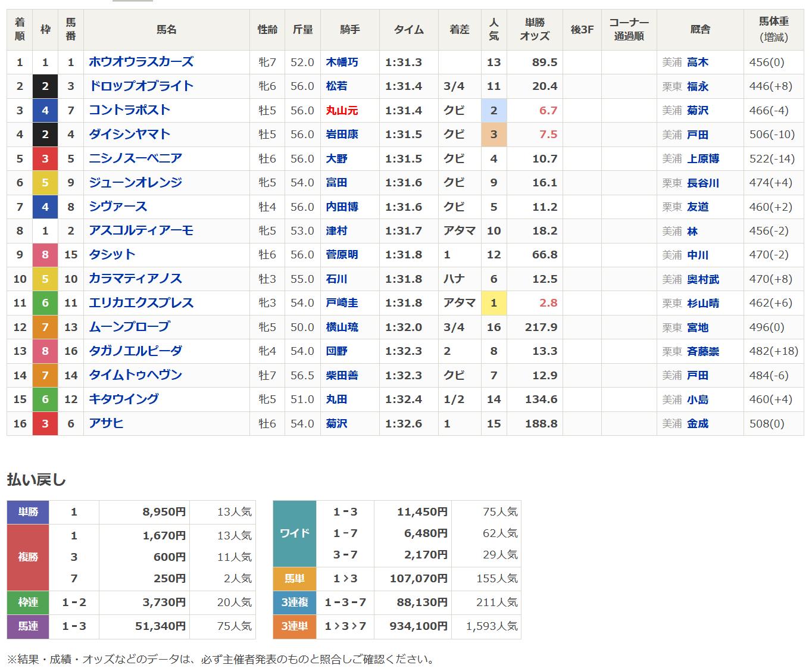This screenshot has height=668, width=812.
Task: Click jockey name 戸崎圭
Action: 342,303
